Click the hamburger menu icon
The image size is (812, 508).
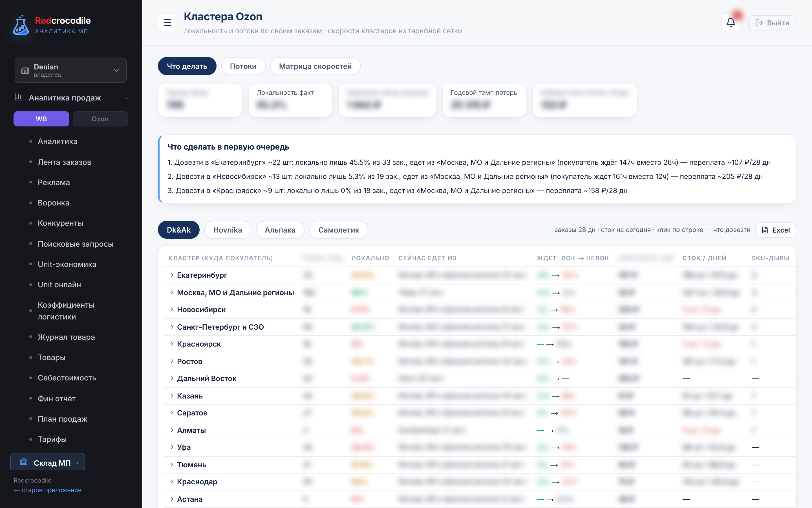click(167, 23)
